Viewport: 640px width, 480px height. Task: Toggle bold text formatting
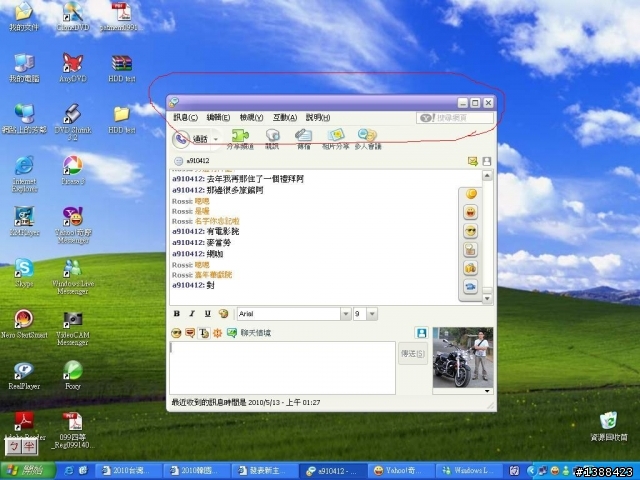[x=177, y=313]
